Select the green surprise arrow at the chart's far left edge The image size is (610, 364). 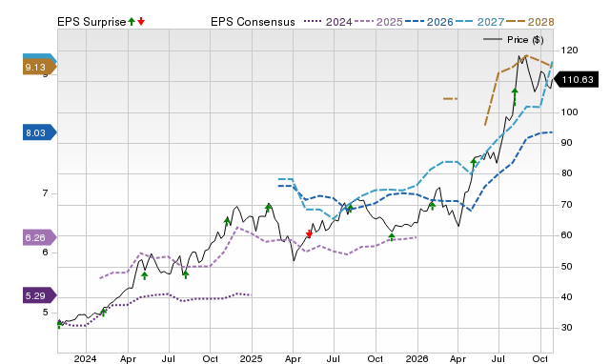[59, 324]
